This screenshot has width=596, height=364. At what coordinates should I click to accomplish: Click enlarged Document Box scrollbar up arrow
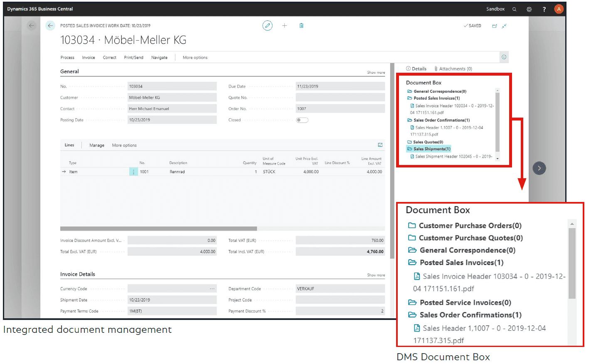572,224
